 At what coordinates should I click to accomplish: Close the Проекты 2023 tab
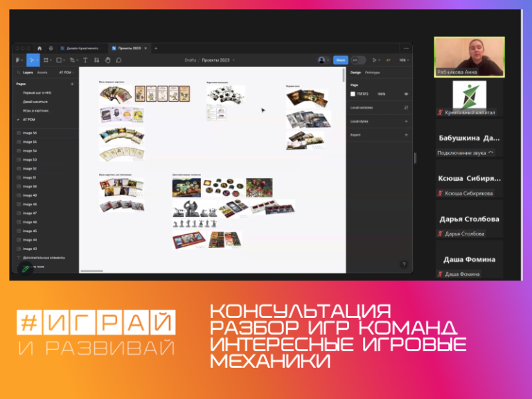[145, 48]
